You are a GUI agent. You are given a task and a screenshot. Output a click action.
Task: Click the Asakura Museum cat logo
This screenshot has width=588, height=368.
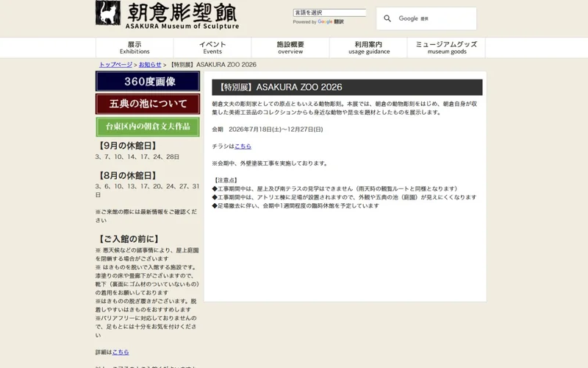108,13
